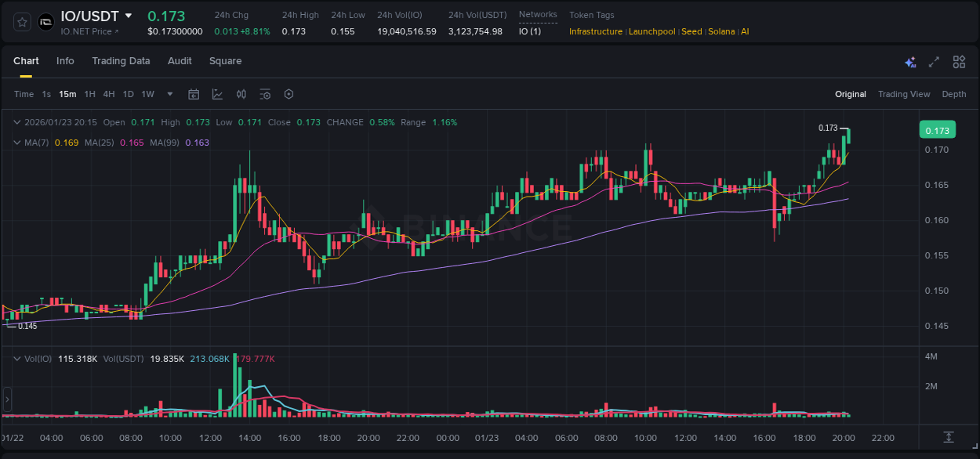Collapse the OHLC info row chevron
Image resolution: width=980 pixels, height=459 pixels.
16,122
